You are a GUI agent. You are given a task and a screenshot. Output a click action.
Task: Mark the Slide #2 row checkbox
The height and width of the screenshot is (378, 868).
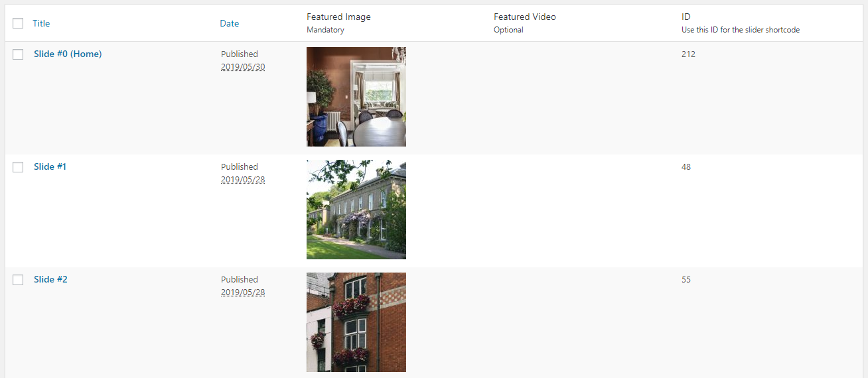click(18, 280)
